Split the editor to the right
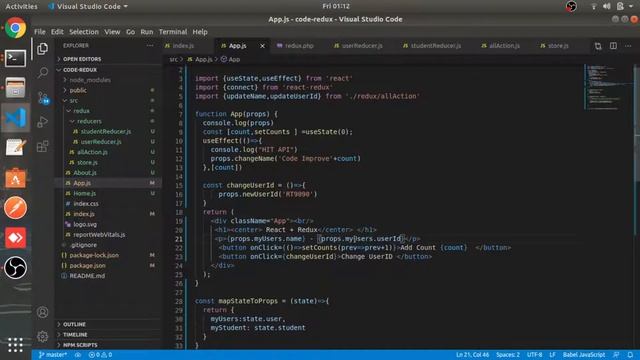Viewport: 640px width, 360px height. pyautogui.click(x=613, y=46)
